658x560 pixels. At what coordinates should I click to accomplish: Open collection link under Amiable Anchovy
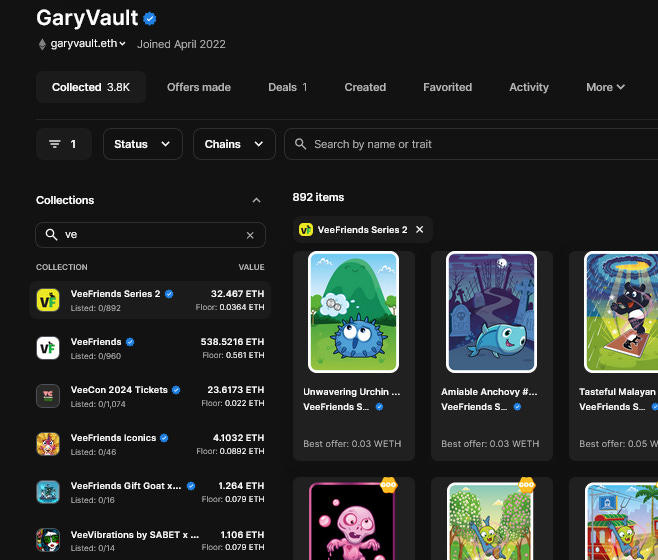(474, 407)
